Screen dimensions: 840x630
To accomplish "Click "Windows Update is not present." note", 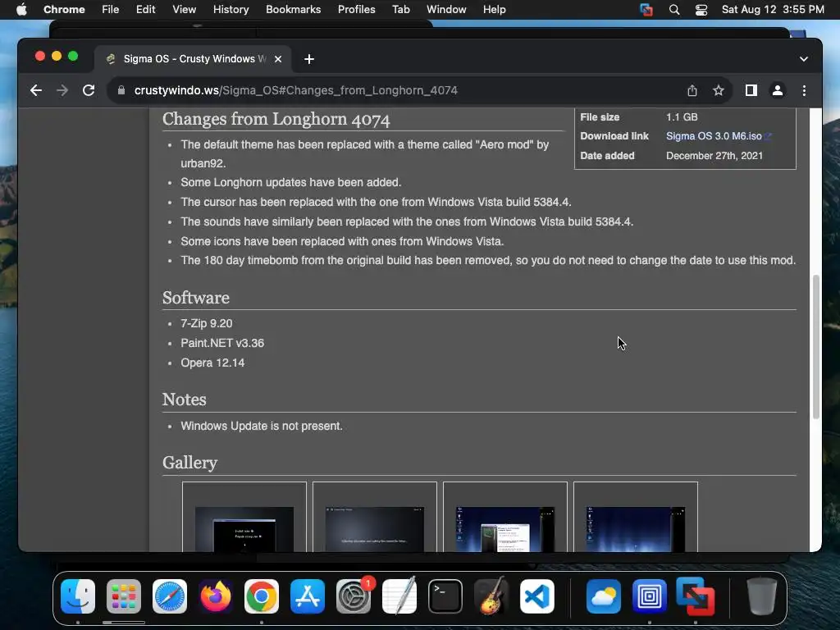I will pos(262,426).
